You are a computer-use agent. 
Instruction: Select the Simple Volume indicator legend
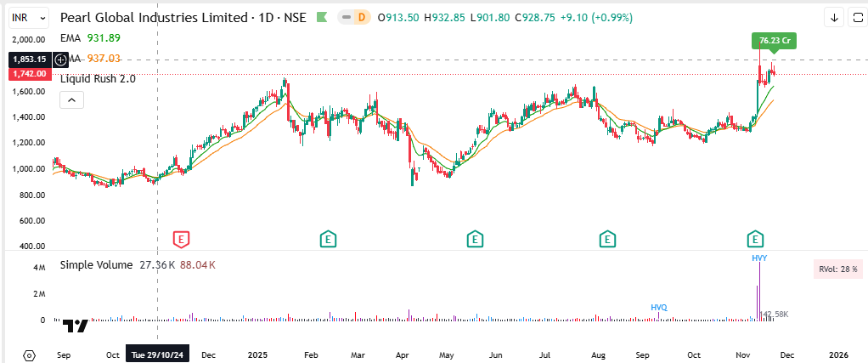coord(96,265)
